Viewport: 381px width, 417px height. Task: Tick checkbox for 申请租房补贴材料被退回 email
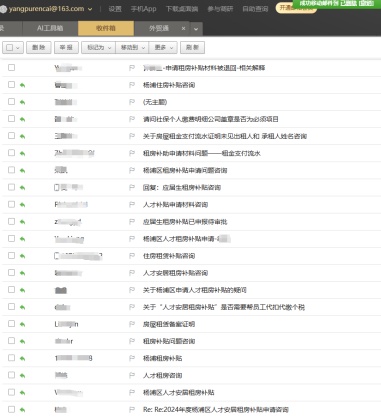tap(11, 68)
